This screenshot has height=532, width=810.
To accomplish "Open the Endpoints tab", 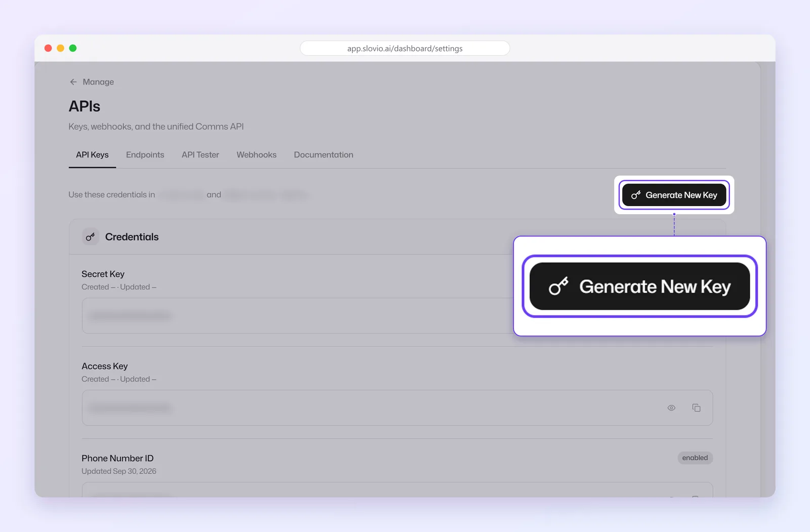I will click(x=145, y=155).
